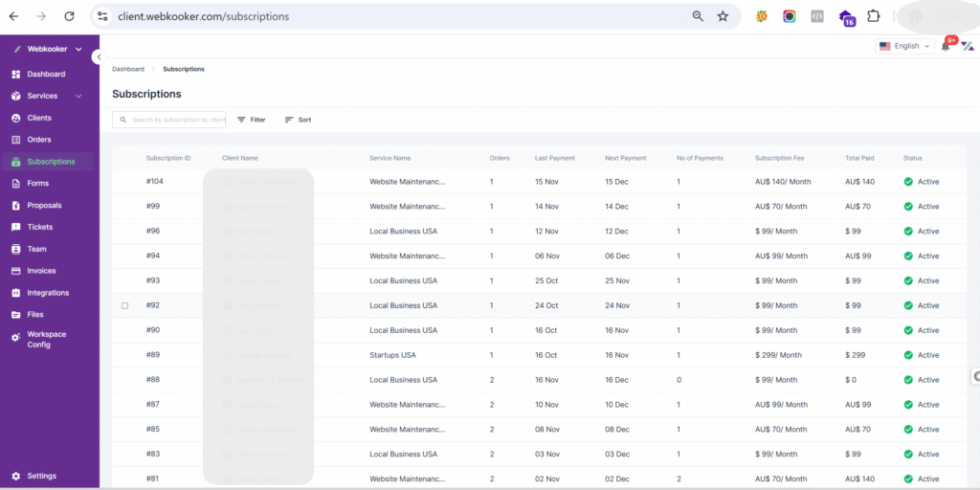This screenshot has width=980, height=490.
Task: Click the gray code brackets extension icon
Action: (x=817, y=16)
